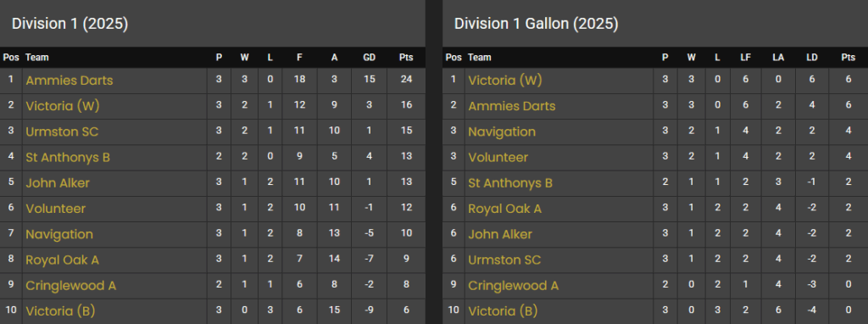Open Navigation team in Division 1 table

click(59, 234)
